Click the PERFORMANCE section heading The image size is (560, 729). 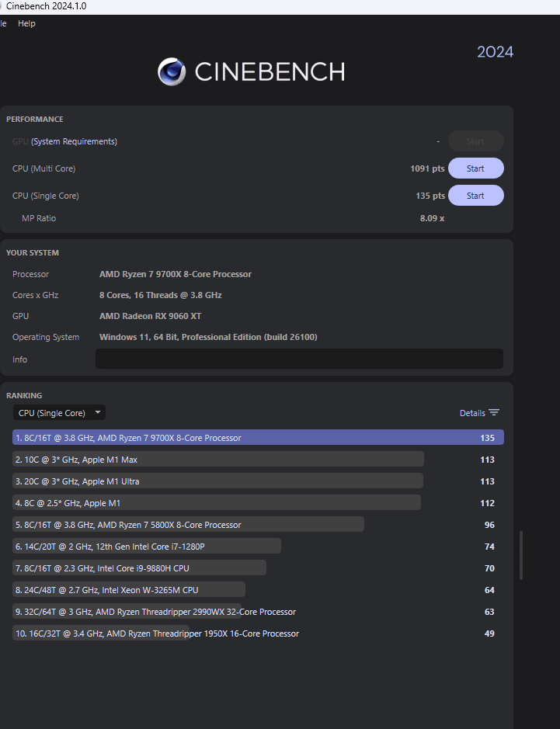[35, 120]
